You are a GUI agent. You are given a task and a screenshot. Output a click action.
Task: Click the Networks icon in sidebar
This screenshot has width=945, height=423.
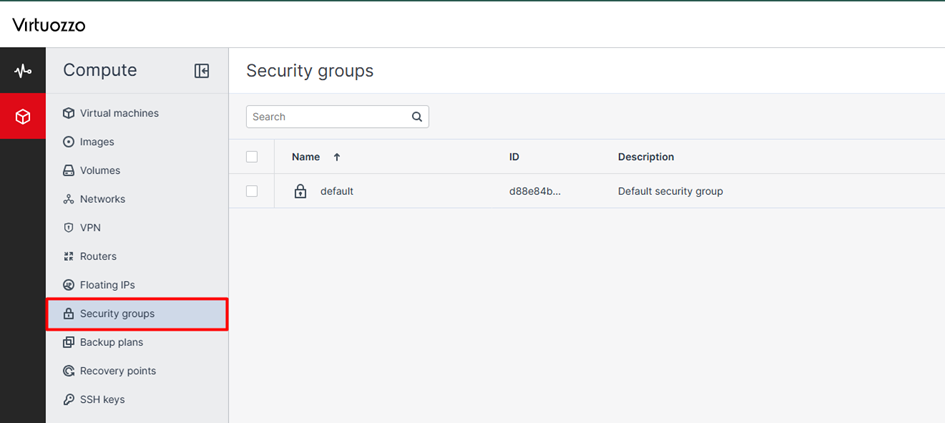pos(69,199)
